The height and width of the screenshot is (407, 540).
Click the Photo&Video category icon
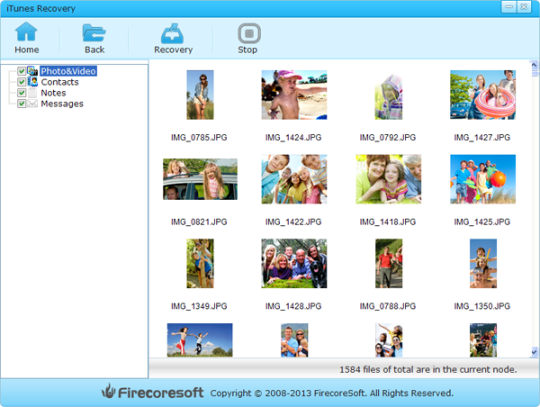[32, 71]
